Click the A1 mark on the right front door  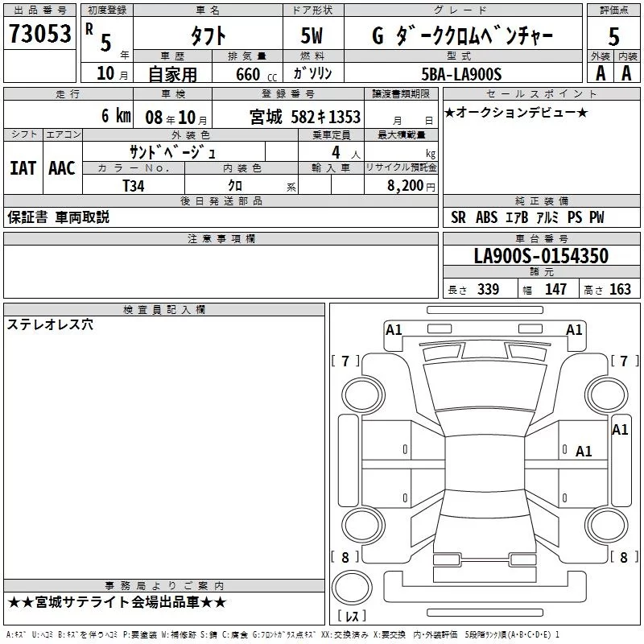pos(584,452)
